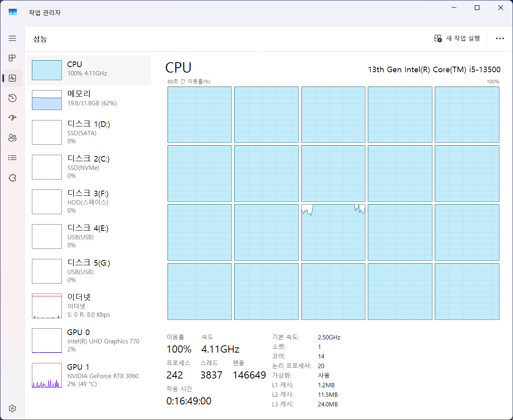Click the 13th Gen Intel Core i5-13500 label
513x420 pixels.
(434, 69)
